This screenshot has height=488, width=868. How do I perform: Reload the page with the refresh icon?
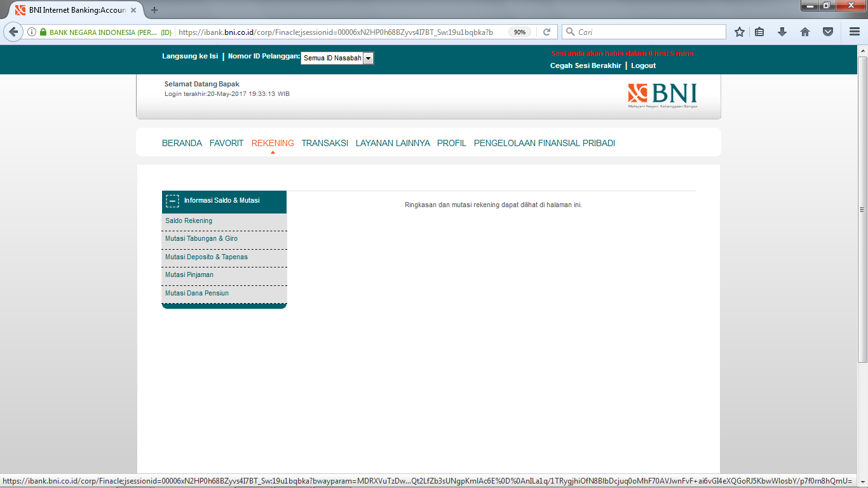[x=546, y=32]
